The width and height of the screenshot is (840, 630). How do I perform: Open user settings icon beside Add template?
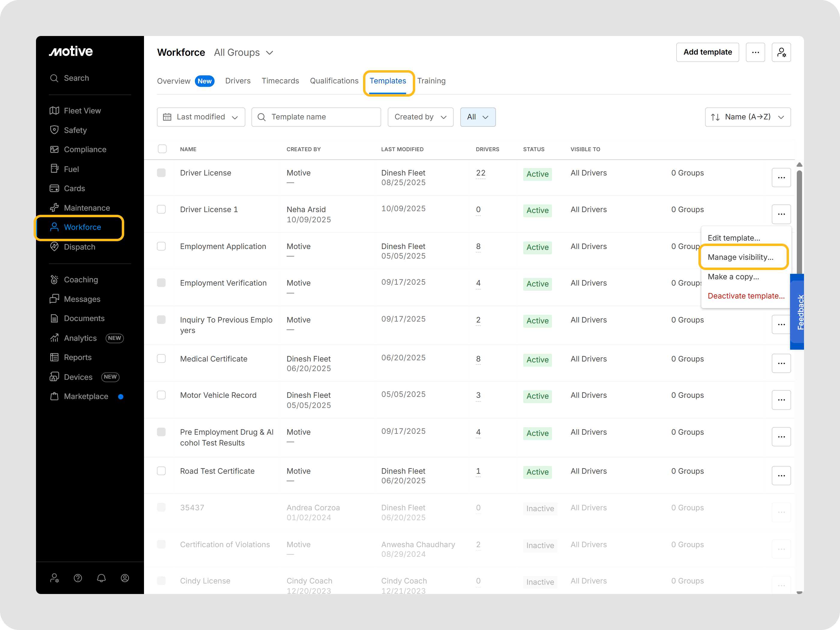[x=781, y=52]
